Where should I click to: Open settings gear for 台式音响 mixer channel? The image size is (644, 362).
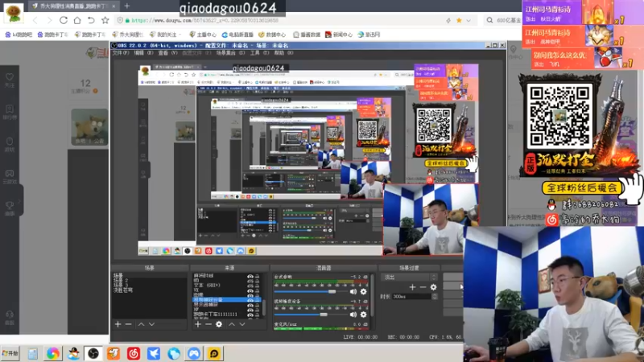click(364, 291)
